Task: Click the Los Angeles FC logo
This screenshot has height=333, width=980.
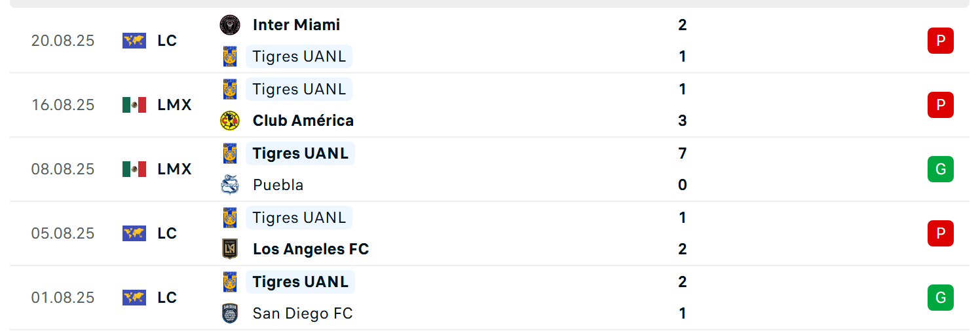Action: click(x=229, y=249)
